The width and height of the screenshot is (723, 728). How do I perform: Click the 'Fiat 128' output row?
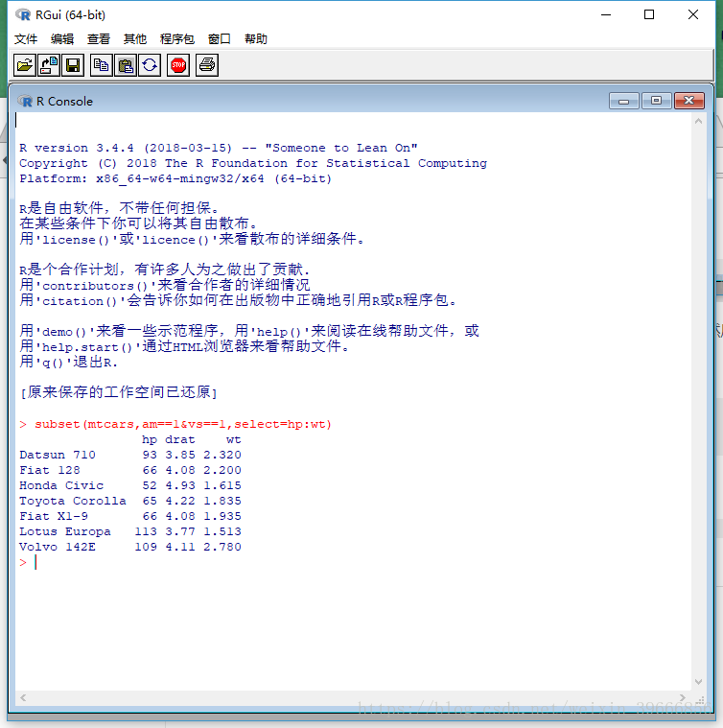(130, 470)
